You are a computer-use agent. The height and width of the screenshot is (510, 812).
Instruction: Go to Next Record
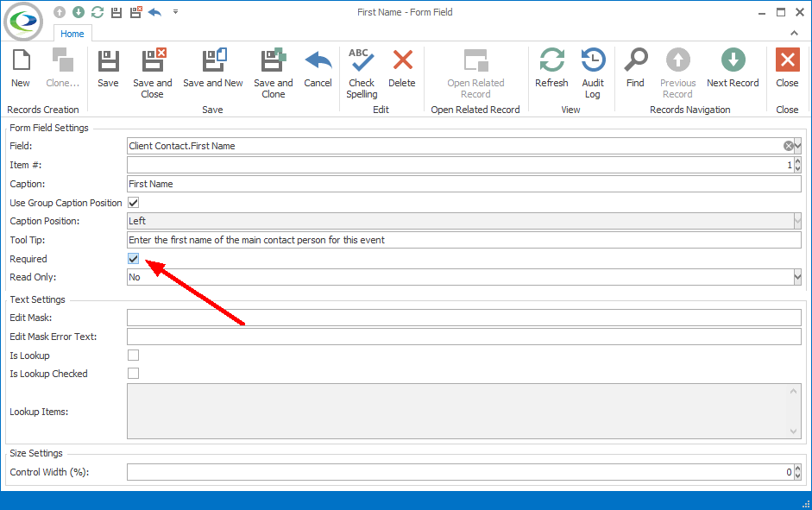click(x=733, y=67)
